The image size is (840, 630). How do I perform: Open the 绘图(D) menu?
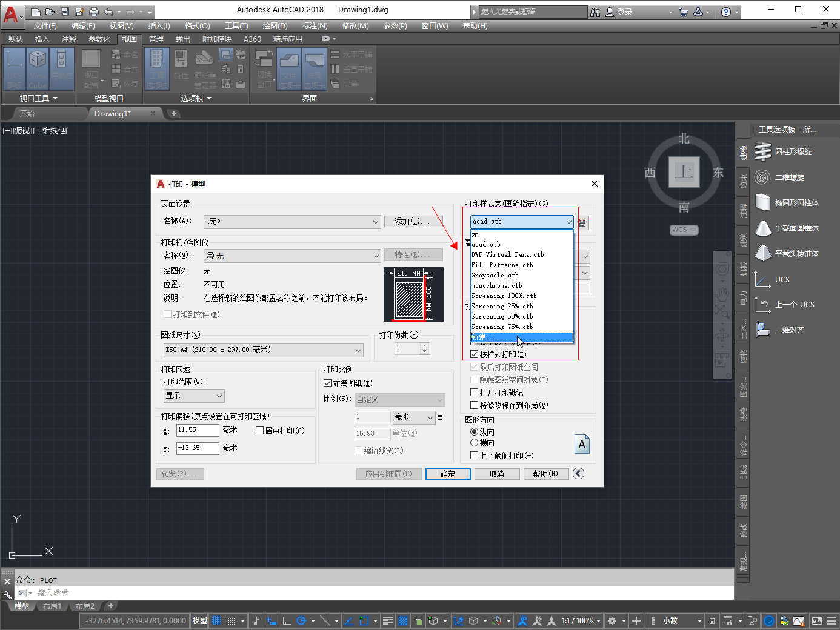275,26
